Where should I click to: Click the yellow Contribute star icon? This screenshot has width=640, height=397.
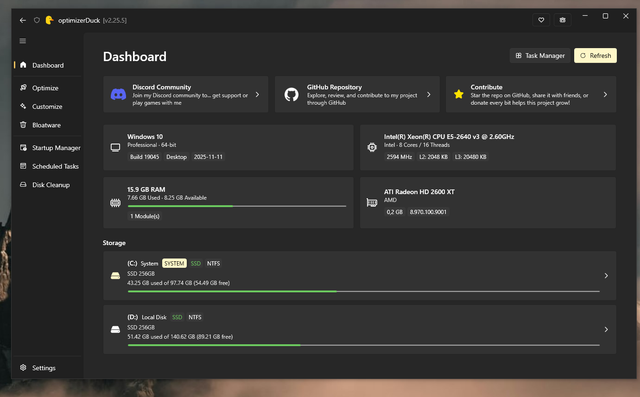(459, 94)
